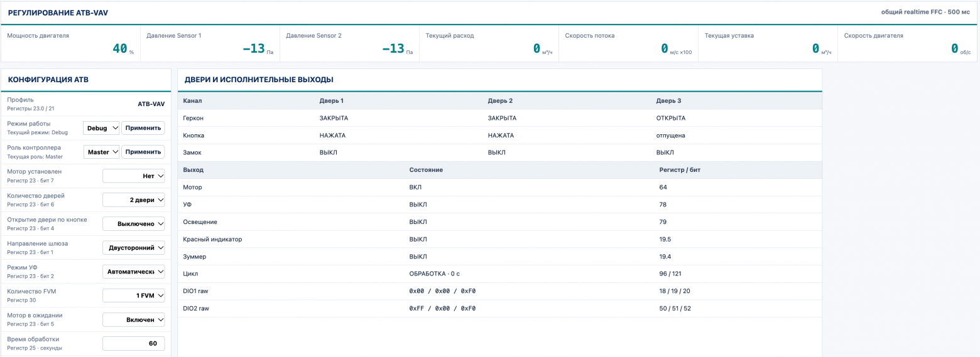Image resolution: width=980 pixels, height=357 pixels.
Task: Click Цикл state 'ОБРАБОТКА · 0 с'
Action: click(435, 274)
